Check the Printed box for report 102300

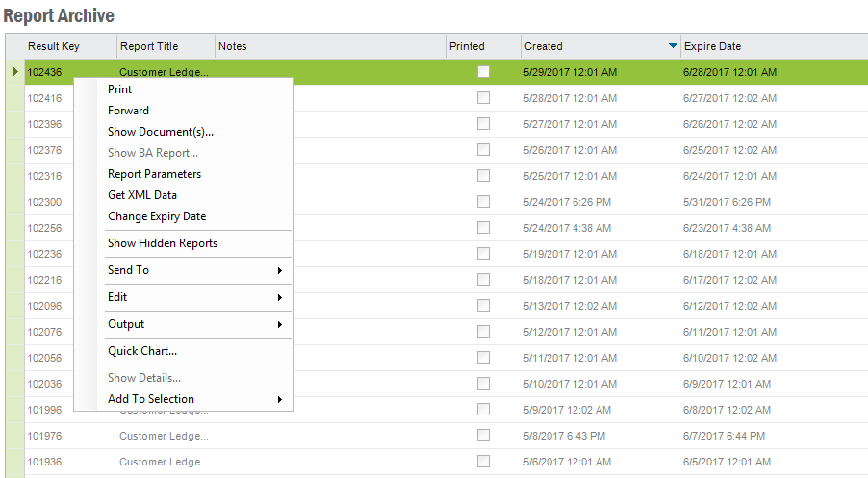[x=483, y=202]
